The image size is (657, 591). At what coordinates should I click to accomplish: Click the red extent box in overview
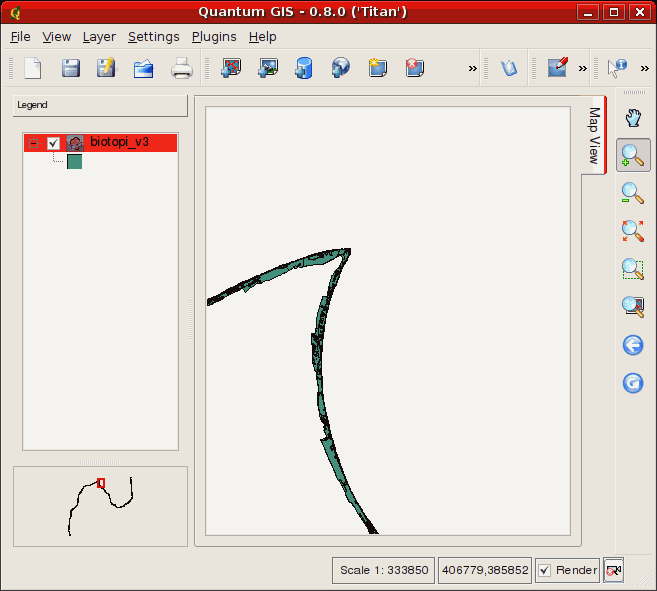coord(101,483)
